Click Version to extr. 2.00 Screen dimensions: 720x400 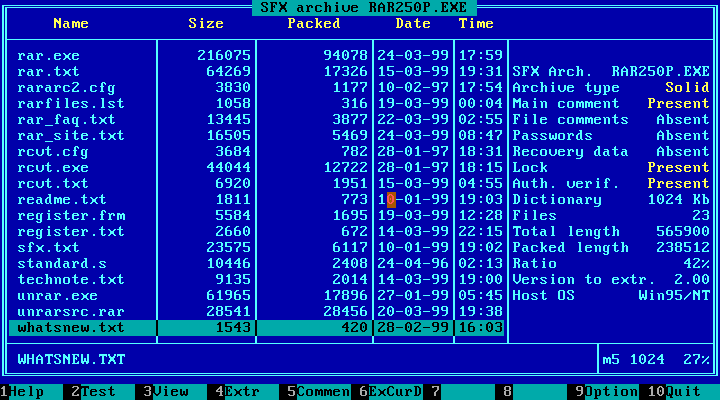(x=692, y=280)
